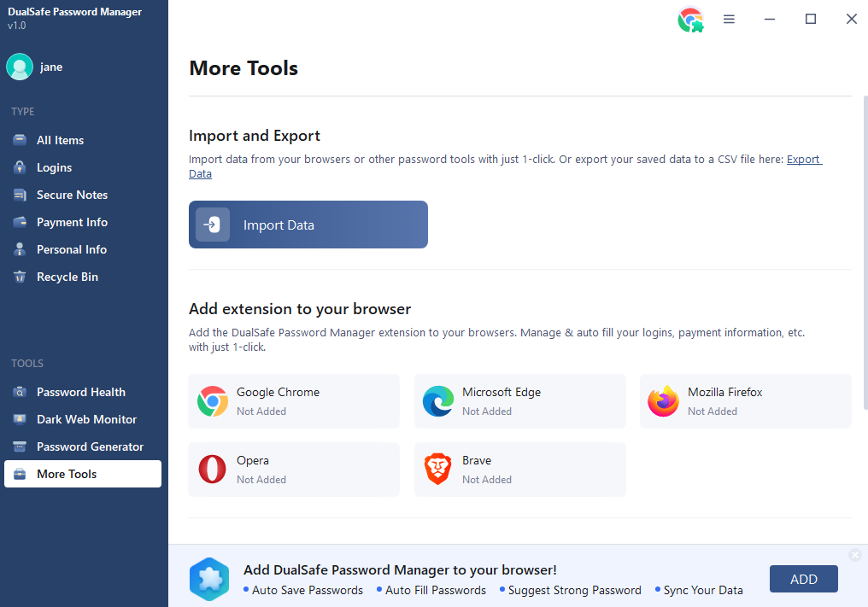
Task: Launch the Password Health checker
Action: pos(19,392)
